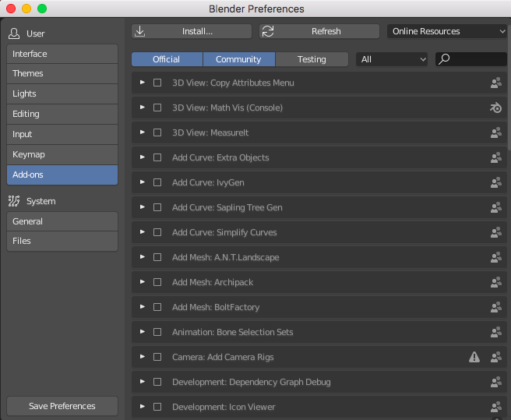This screenshot has height=420, width=511.
Task: Expand Development: Icon Viewer details
Action: (x=143, y=407)
